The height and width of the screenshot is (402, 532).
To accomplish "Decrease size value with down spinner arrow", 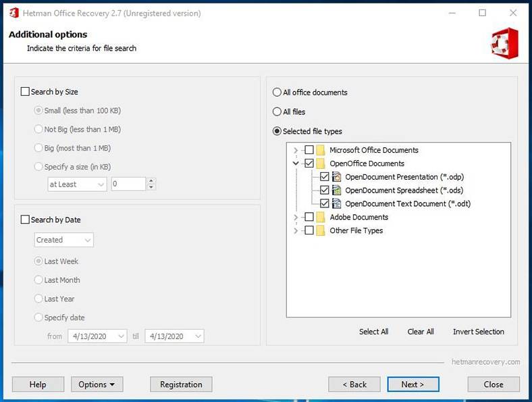I will pyautogui.click(x=151, y=187).
